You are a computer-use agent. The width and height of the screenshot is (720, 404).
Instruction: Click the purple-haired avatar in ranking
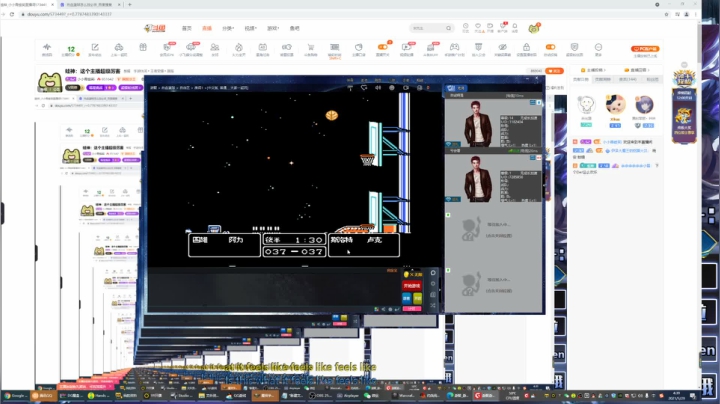pos(644,105)
